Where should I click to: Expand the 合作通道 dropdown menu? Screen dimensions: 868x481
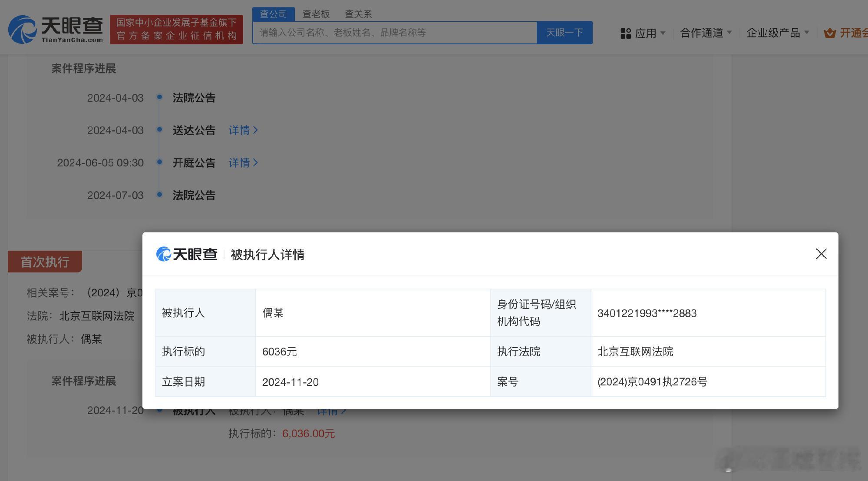(706, 33)
